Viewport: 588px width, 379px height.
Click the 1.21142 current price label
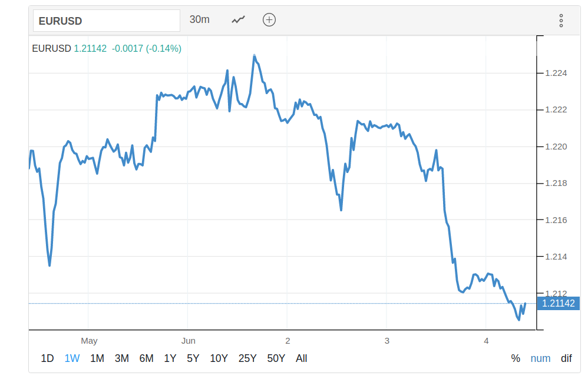click(559, 304)
